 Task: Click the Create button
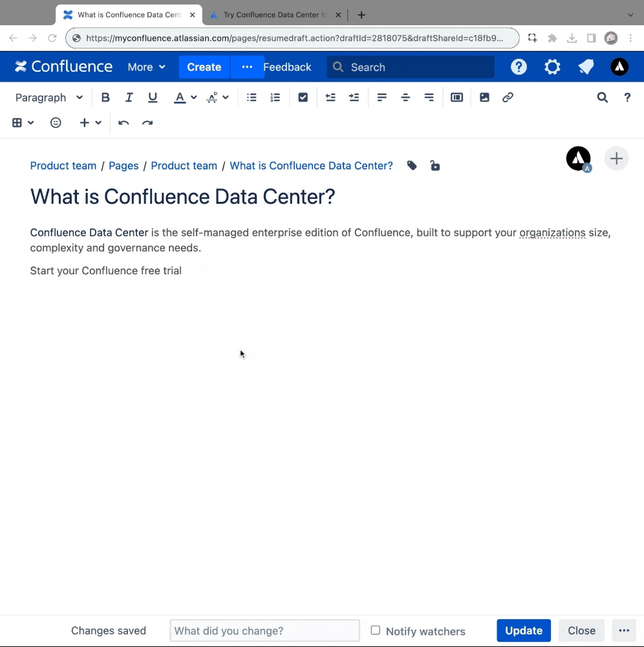tap(204, 67)
